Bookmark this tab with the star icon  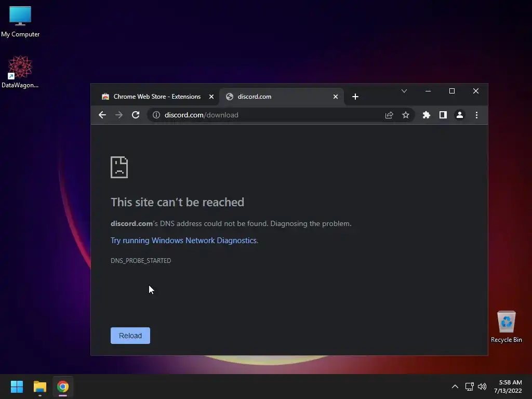tap(406, 115)
